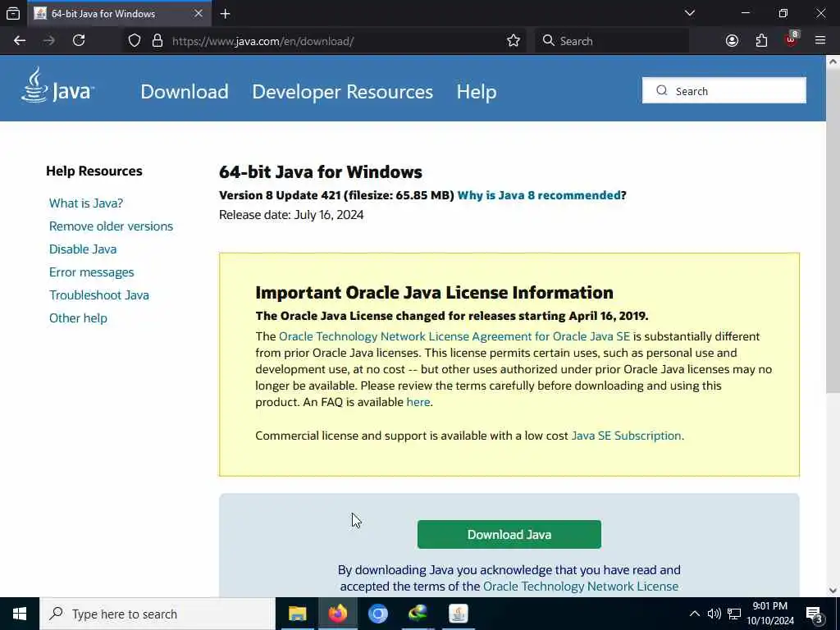Open the Error messages link

coord(92,272)
